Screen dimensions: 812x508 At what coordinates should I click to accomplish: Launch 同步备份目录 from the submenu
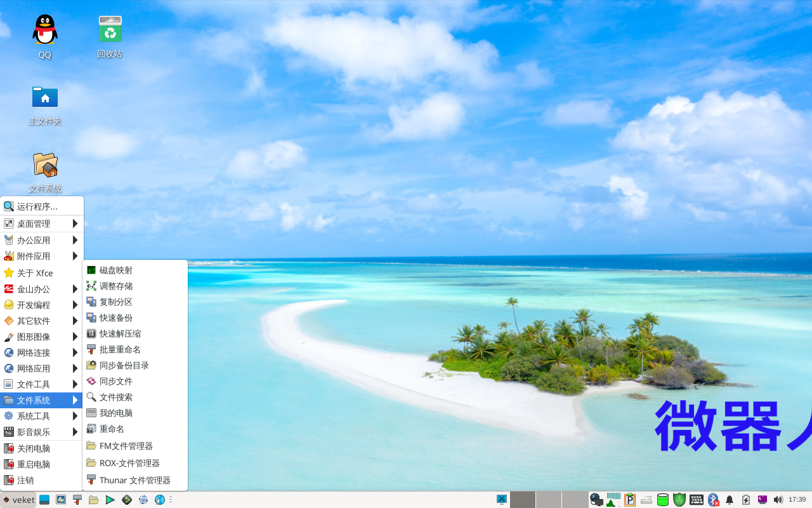pyautogui.click(x=135, y=365)
